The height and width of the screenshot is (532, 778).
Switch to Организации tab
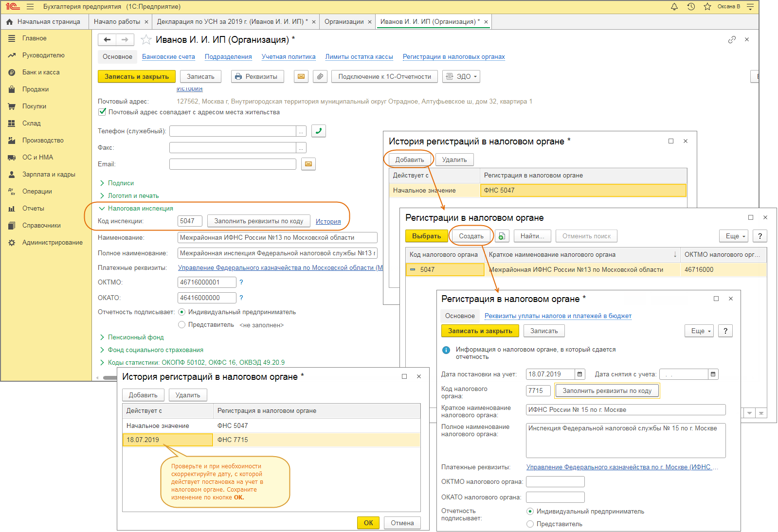click(x=344, y=22)
